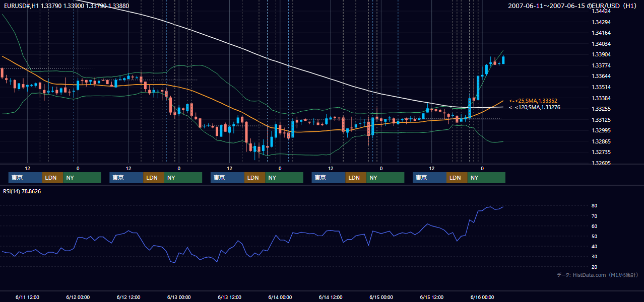Select the 6/13 12:00 time axis label
The width and height of the screenshot is (644, 302).
pyautogui.click(x=229, y=297)
